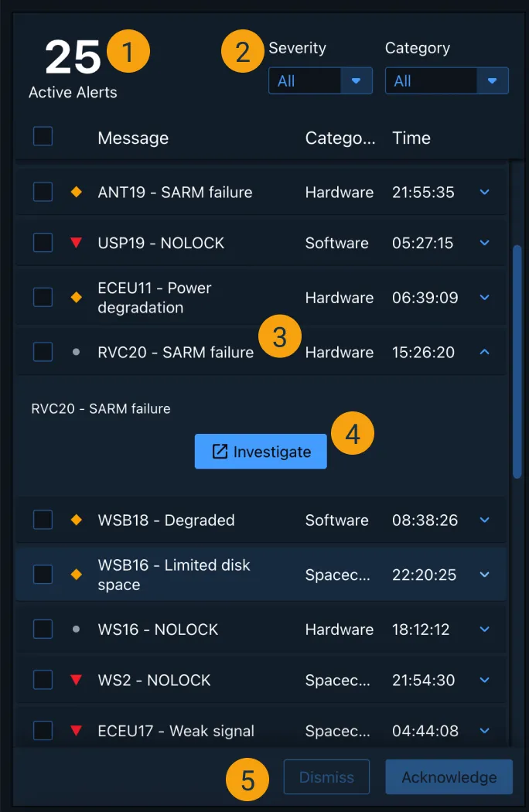Viewport: 529px width, 812px height.
Task: Click the 04:44:08 time of ECEU17
Action: pyautogui.click(x=425, y=731)
